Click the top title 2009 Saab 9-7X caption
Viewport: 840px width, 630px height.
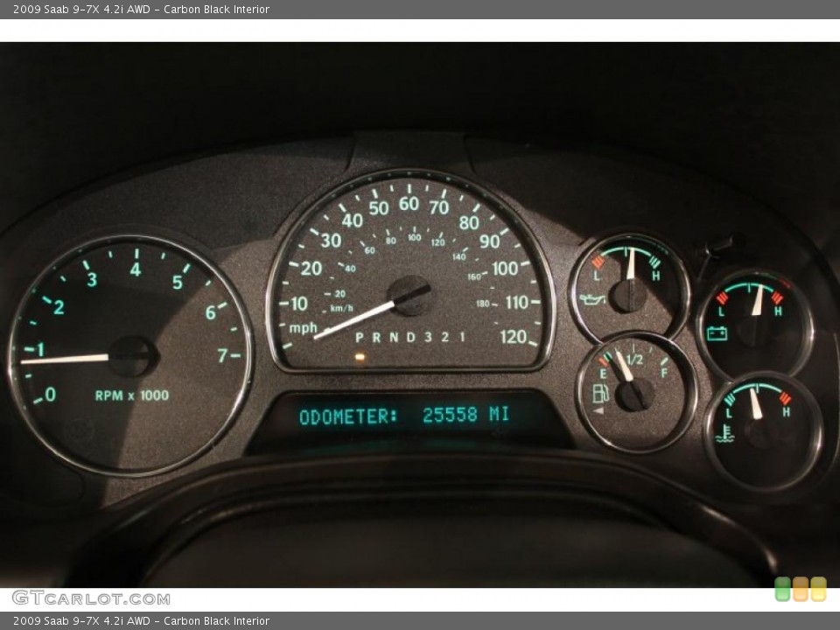click(142, 9)
